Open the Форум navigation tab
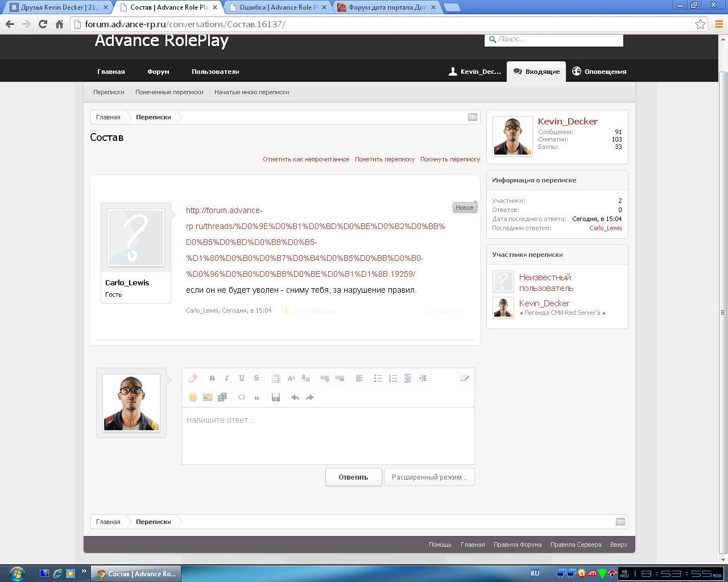Image resolution: width=728 pixels, height=582 pixels. 158,72
